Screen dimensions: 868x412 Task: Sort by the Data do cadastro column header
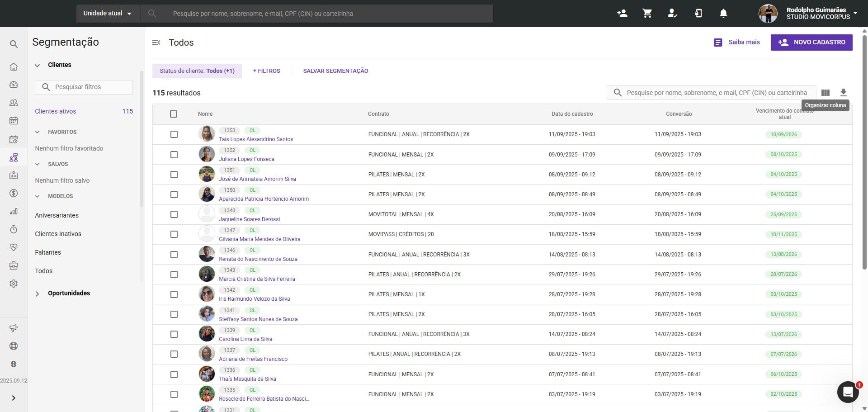(x=572, y=114)
